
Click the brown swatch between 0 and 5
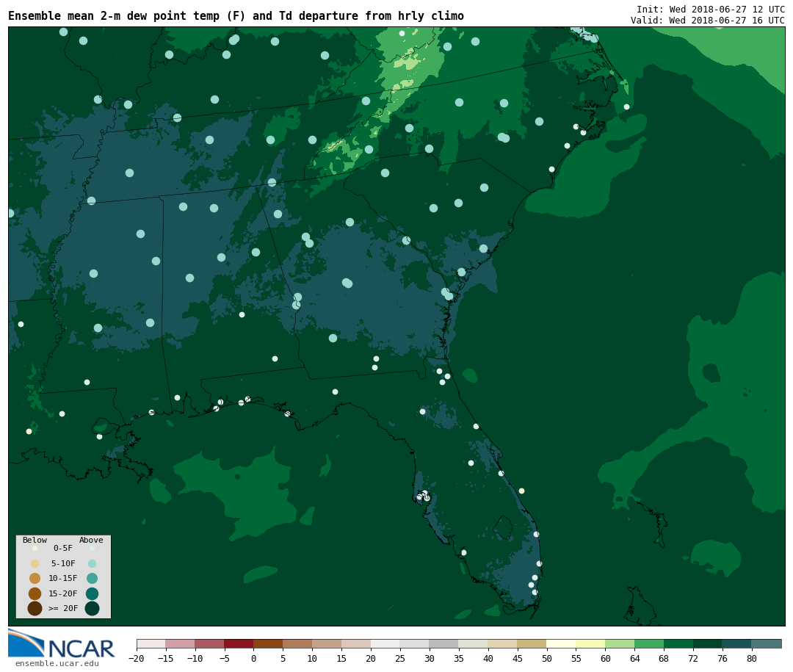(x=268, y=643)
